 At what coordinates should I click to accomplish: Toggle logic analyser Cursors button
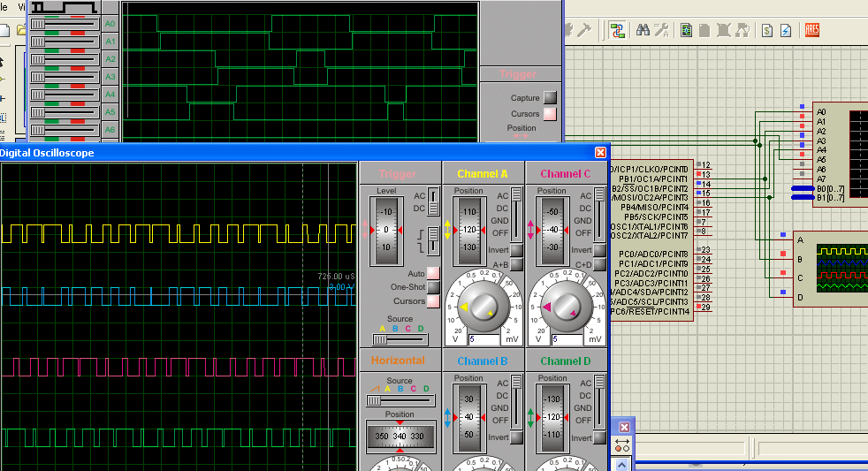[x=550, y=113]
